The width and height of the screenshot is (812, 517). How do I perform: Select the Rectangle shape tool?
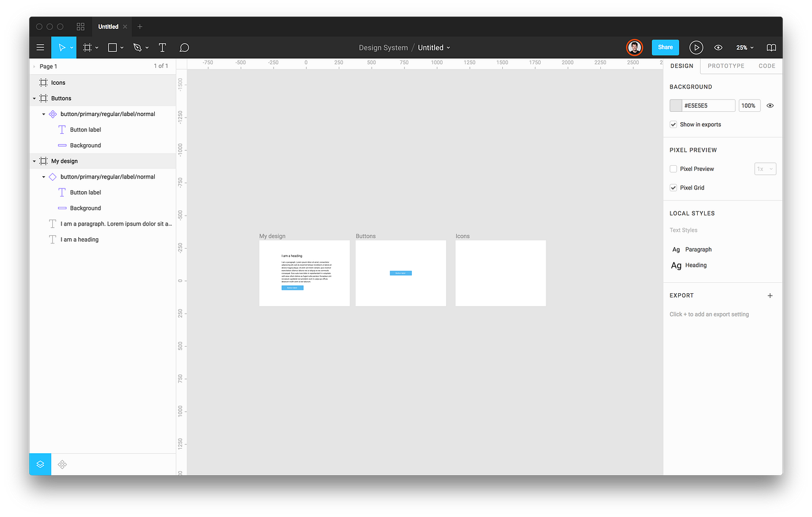[x=113, y=48]
